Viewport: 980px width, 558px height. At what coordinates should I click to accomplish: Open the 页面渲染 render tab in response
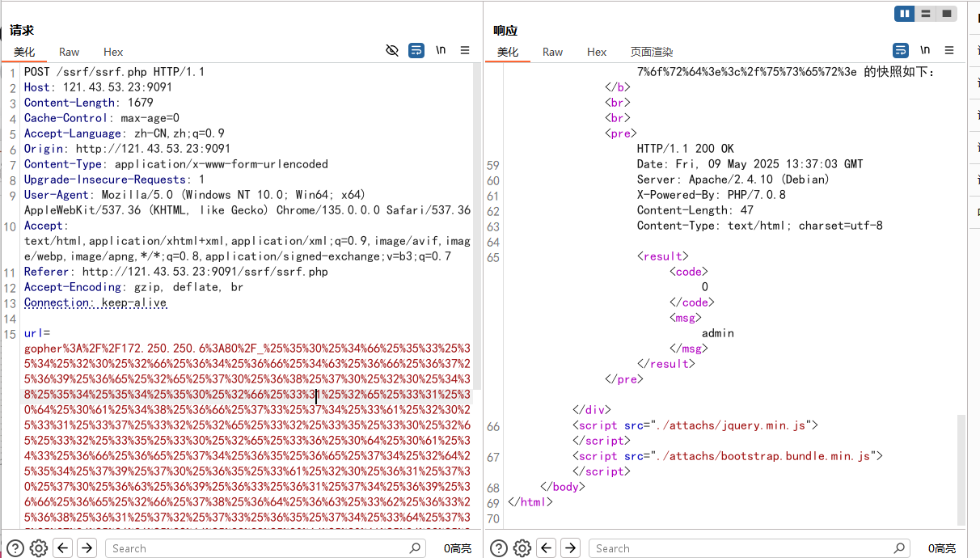coord(652,52)
